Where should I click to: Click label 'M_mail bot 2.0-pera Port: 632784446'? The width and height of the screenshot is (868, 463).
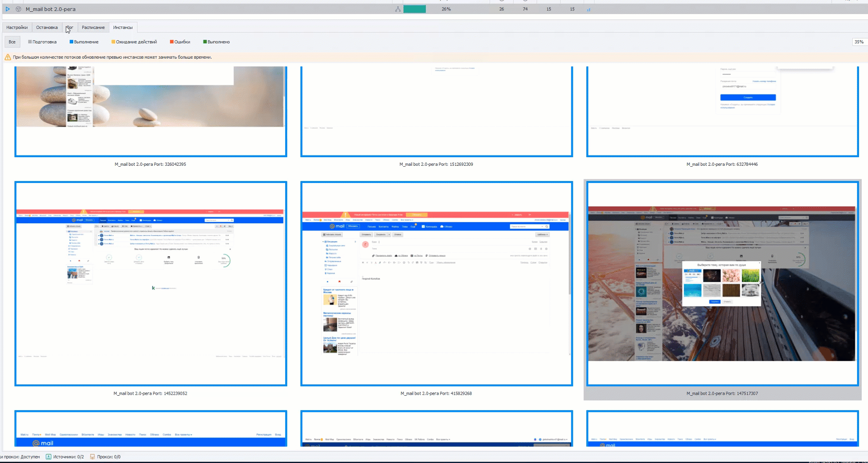point(722,164)
